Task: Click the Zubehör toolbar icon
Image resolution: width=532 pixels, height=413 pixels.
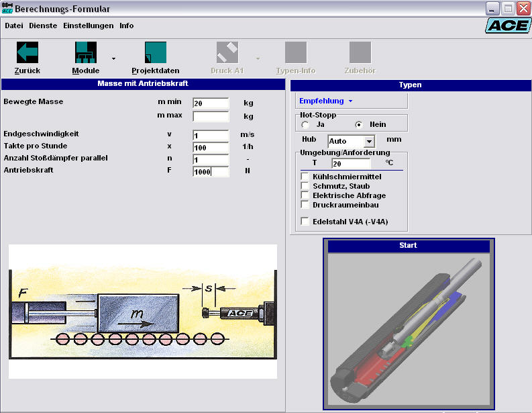Action: 360,52
